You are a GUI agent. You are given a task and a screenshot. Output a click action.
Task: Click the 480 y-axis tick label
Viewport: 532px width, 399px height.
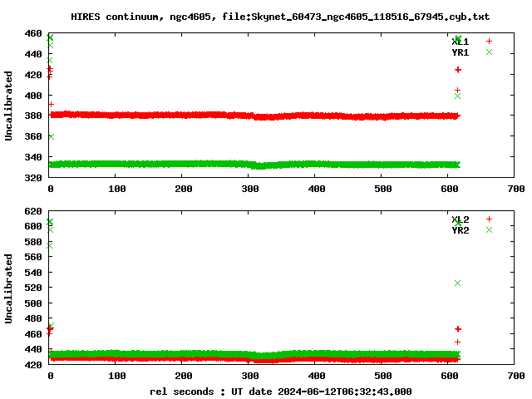click(x=33, y=318)
